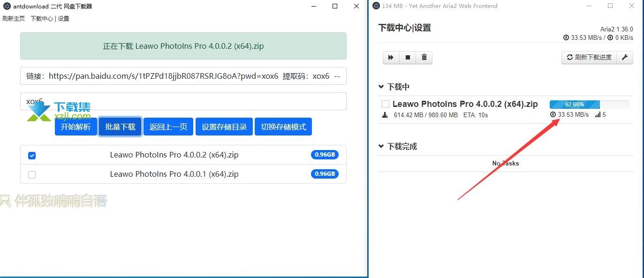Viewport: 644px width, 278px height.
Task: Click the extraction code input field below the link
Action: (183, 101)
